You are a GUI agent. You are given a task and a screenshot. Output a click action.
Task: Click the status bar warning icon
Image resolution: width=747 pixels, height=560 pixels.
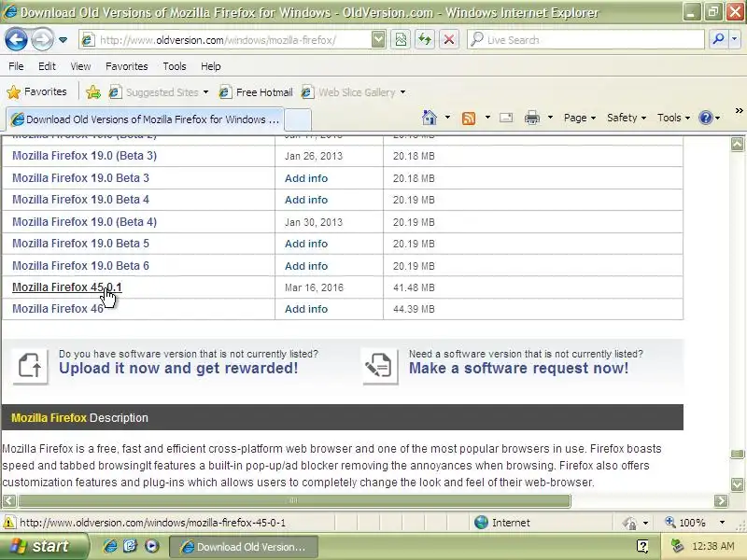coord(8,523)
